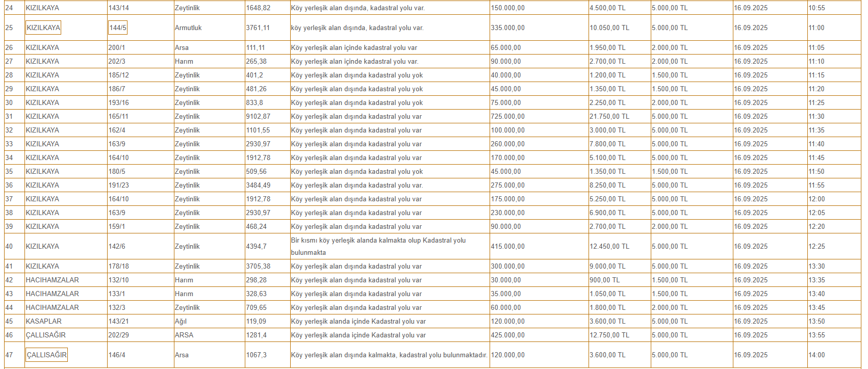Select description starting 'Bir kısmı köy yerleşik'
Screen dimensions: 868x369
(x=378, y=246)
